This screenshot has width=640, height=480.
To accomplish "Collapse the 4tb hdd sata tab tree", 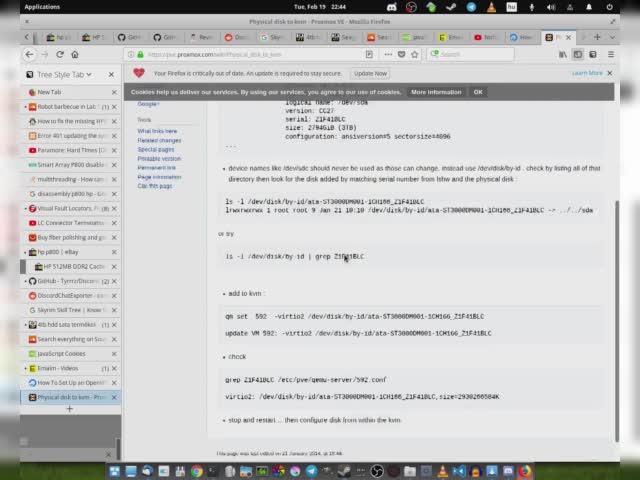I will [25, 325].
